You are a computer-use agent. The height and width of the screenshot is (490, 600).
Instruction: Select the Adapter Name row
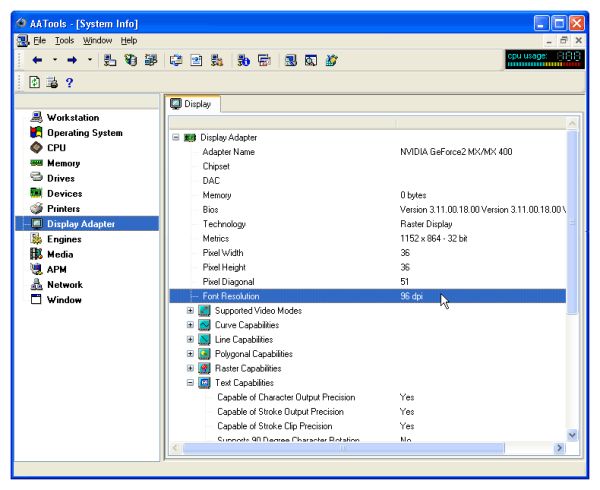point(228,152)
